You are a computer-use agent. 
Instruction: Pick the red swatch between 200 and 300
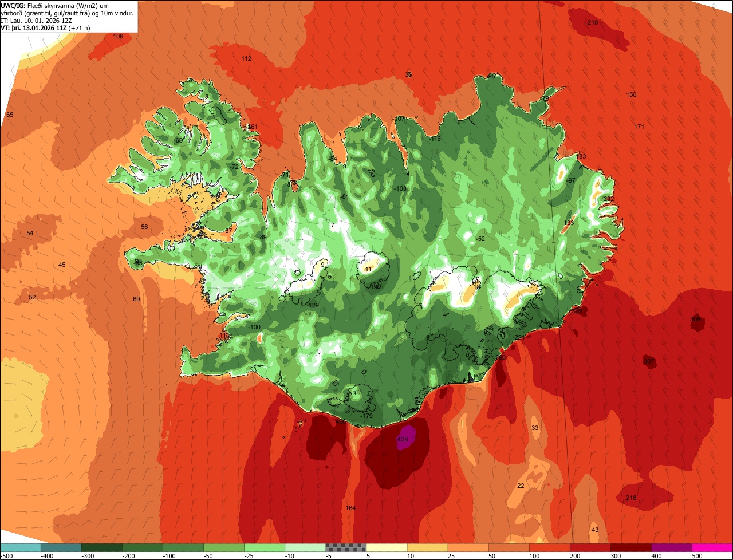pyautogui.click(x=590, y=547)
